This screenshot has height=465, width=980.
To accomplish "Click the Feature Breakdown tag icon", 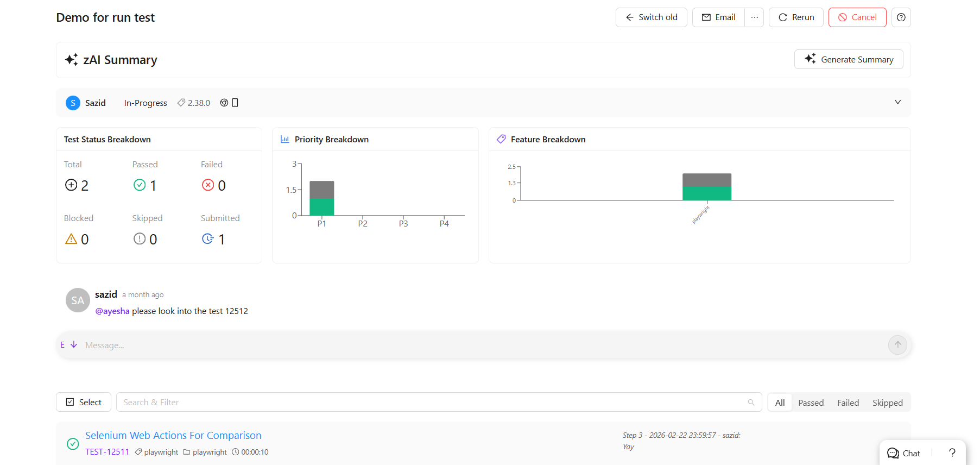I will [501, 139].
